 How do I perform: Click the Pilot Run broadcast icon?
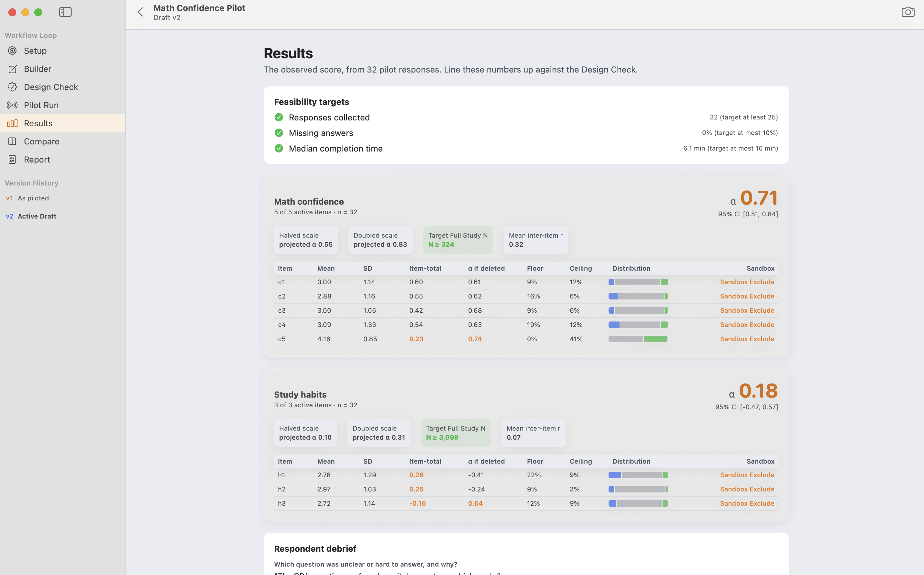coord(12,105)
